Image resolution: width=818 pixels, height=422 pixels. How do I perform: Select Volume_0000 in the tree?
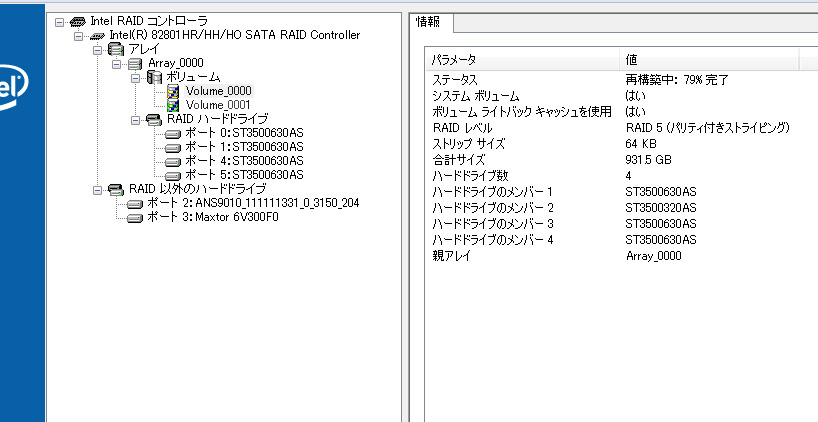tap(219, 91)
